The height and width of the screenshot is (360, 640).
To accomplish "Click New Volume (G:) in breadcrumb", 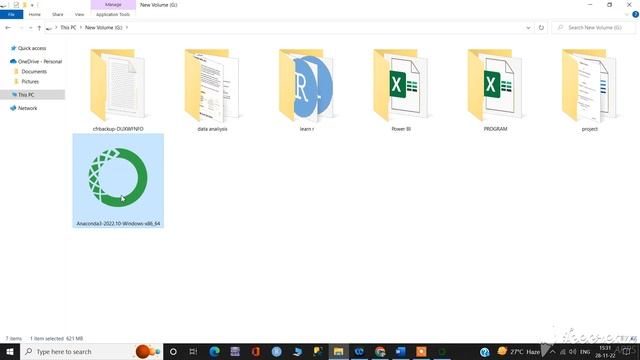I will click(x=104, y=27).
